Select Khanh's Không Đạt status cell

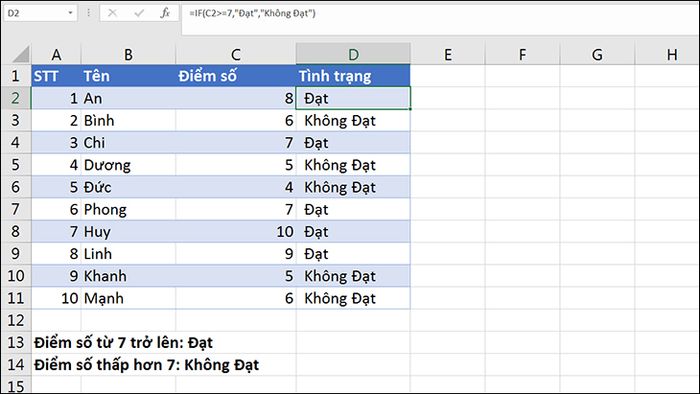click(353, 276)
